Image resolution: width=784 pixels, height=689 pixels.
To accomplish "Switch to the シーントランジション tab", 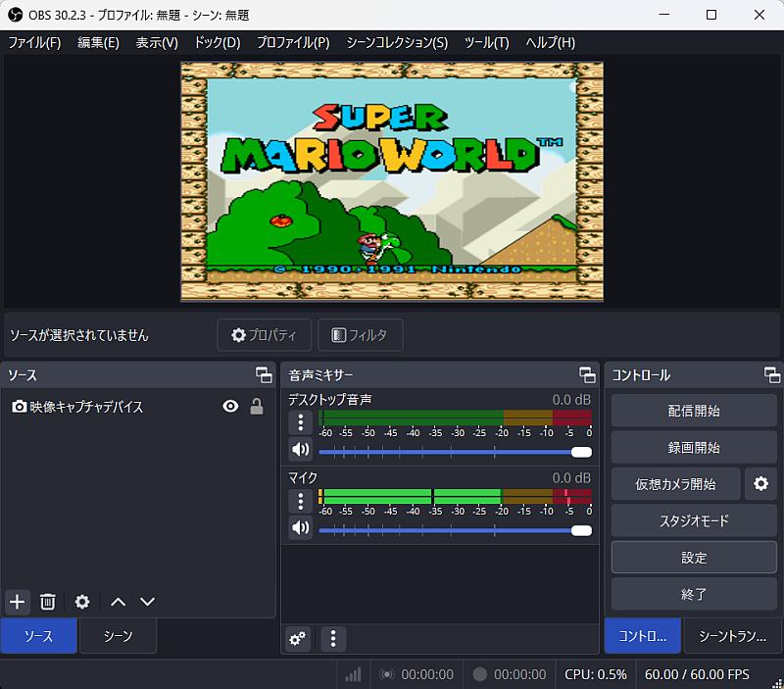I will coord(732,635).
